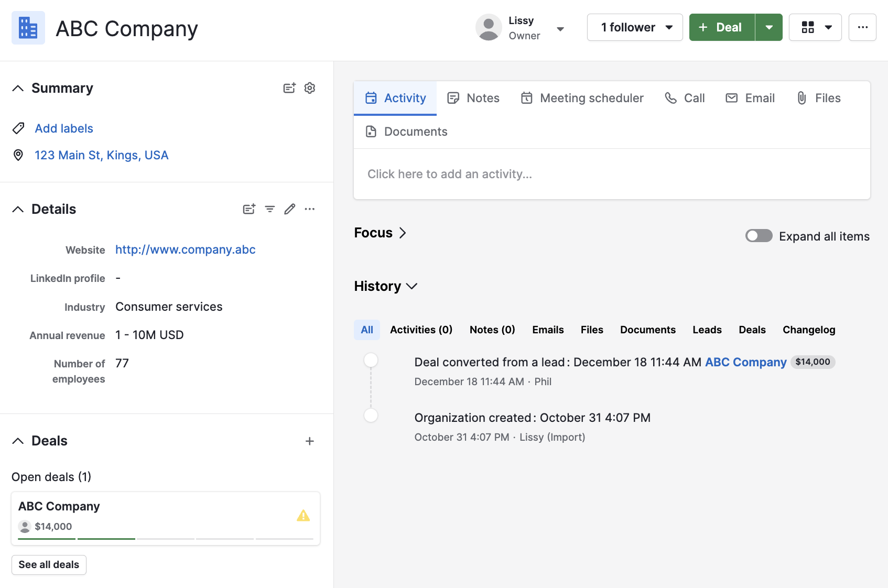Viewport: 888px width, 588px height.
Task: Open the three-dot menu in Details section
Action: [x=310, y=209]
